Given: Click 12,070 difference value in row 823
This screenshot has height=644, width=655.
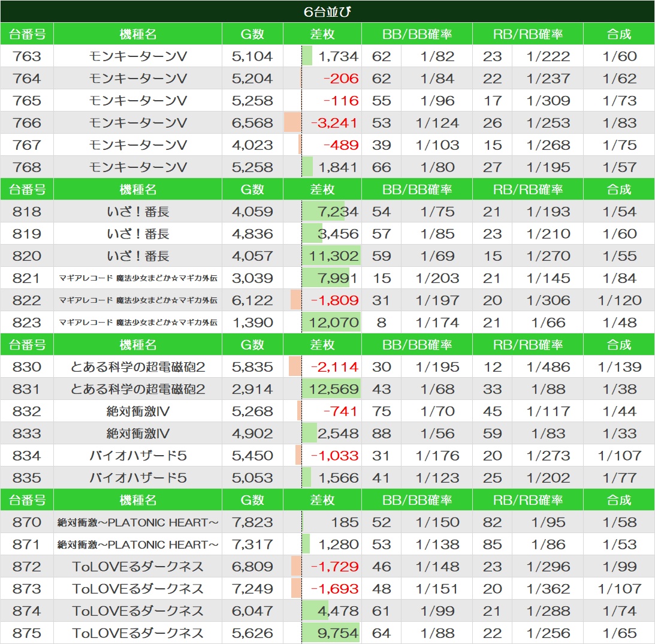Looking at the screenshot, I should tap(334, 322).
